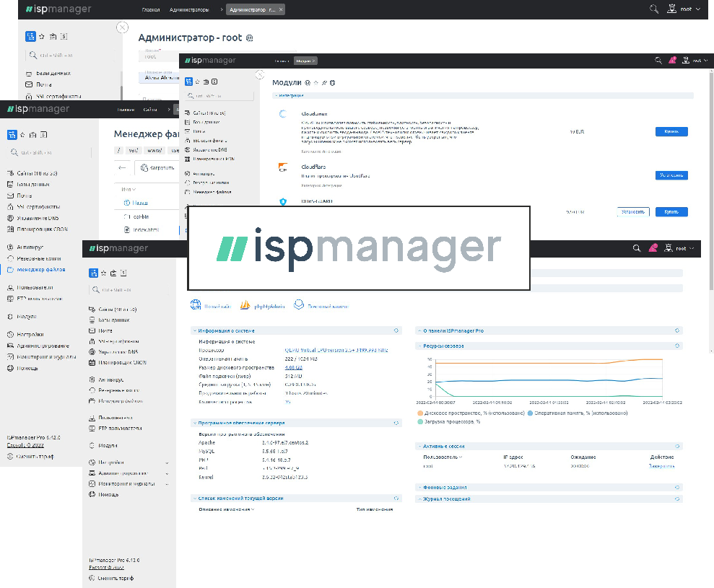
Task: Open favorites star in the Dashboard window sidebar
Action: pyautogui.click(x=104, y=273)
